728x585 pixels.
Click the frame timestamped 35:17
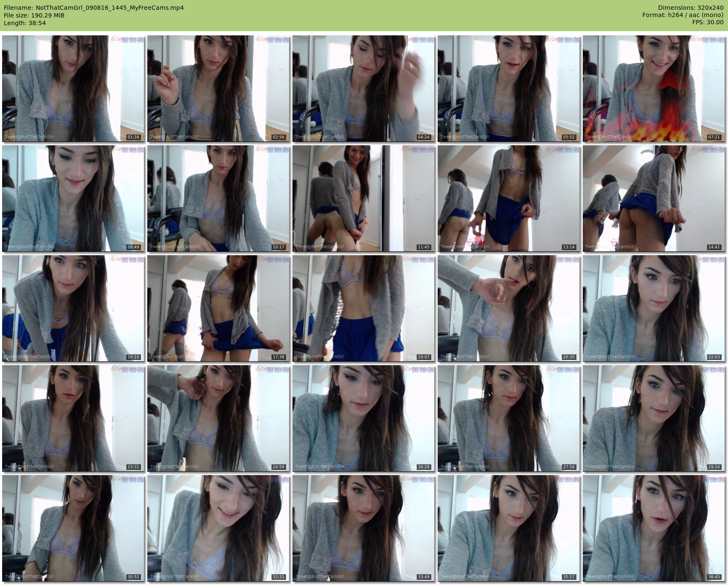[509, 528]
